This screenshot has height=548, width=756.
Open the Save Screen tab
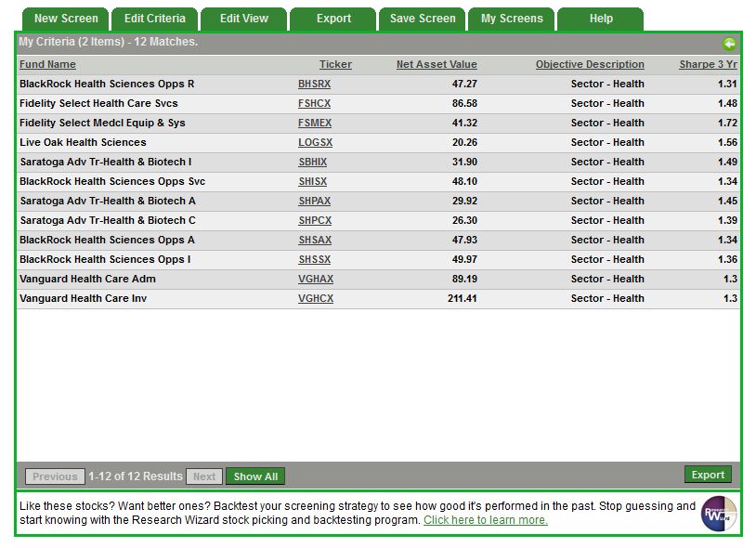tap(423, 19)
